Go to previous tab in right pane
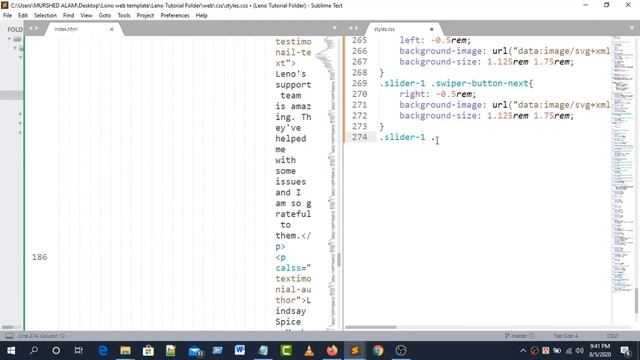 [351, 29]
